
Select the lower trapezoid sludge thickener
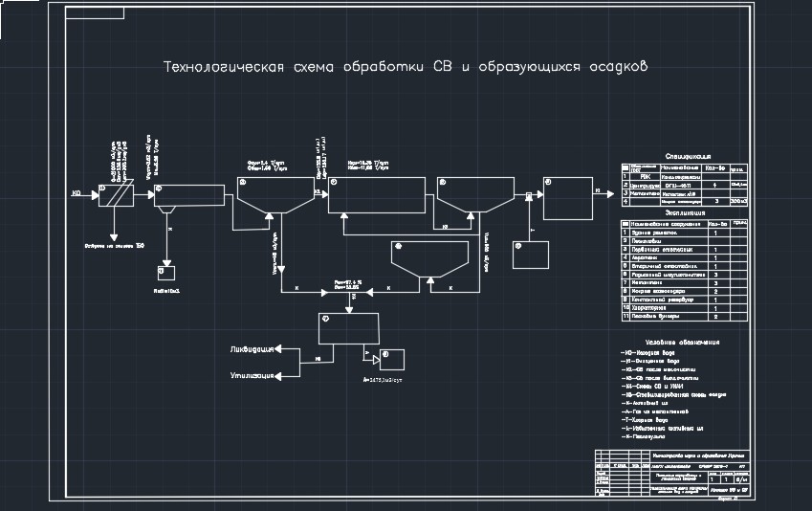pos(429,259)
